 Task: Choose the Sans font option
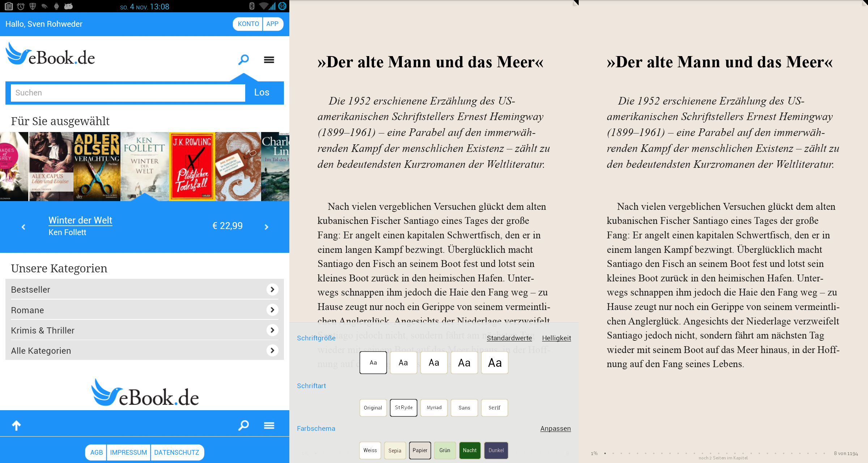tap(464, 408)
